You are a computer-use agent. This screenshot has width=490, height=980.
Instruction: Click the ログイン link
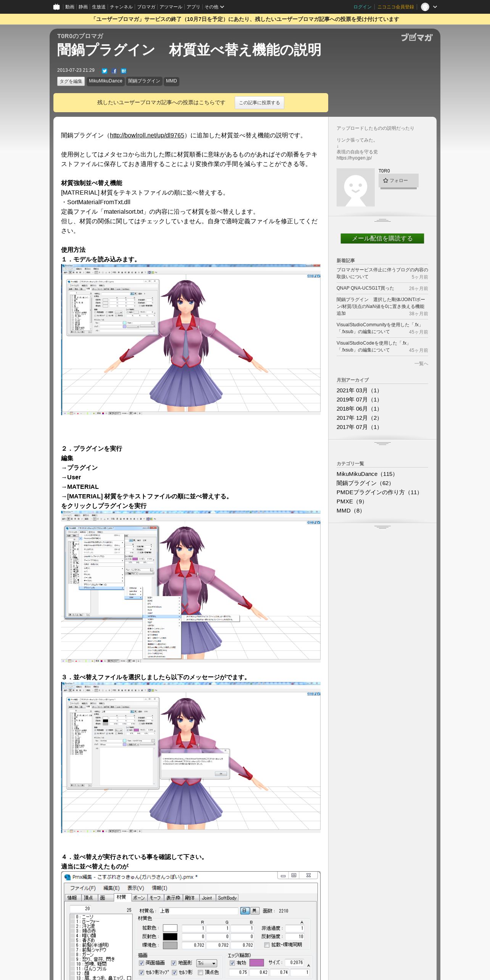pos(363,7)
